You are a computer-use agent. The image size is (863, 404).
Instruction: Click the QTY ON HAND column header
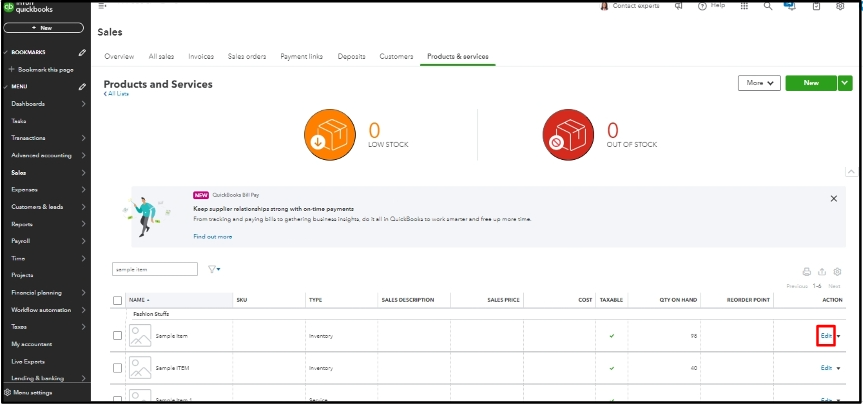tap(678, 300)
